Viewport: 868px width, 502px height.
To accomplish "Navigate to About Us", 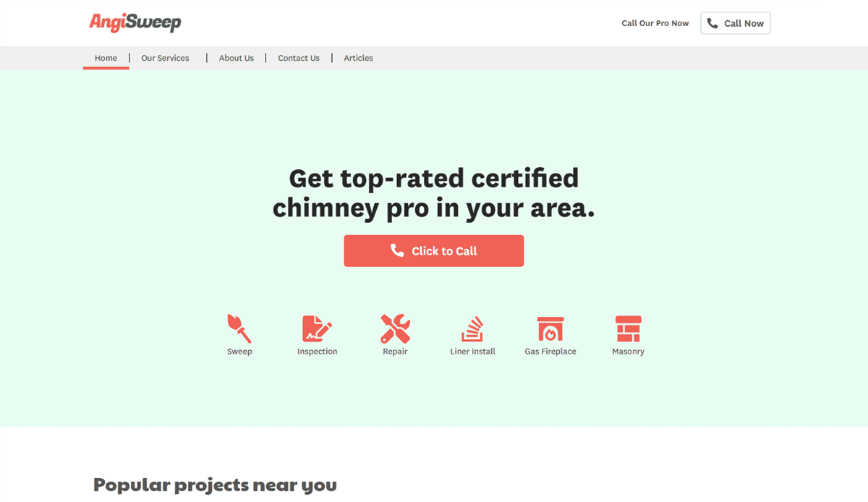I will (x=236, y=58).
